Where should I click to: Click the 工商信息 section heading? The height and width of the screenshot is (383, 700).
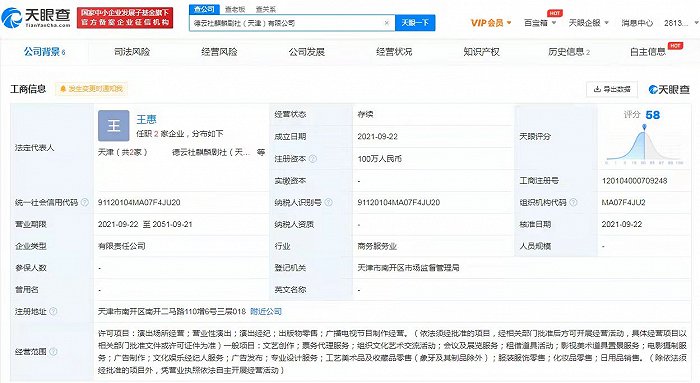(28, 89)
